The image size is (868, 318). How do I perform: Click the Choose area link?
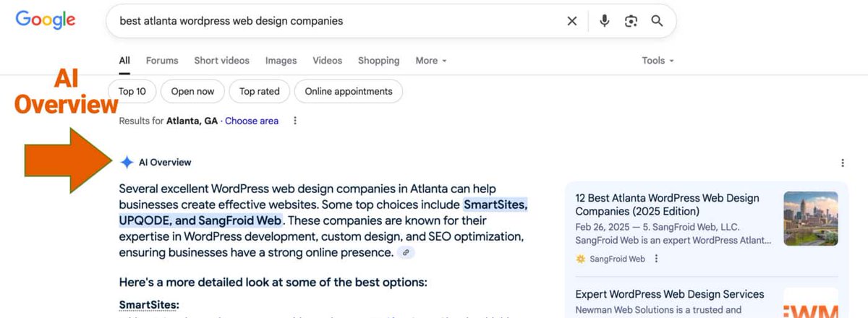[252, 121]
